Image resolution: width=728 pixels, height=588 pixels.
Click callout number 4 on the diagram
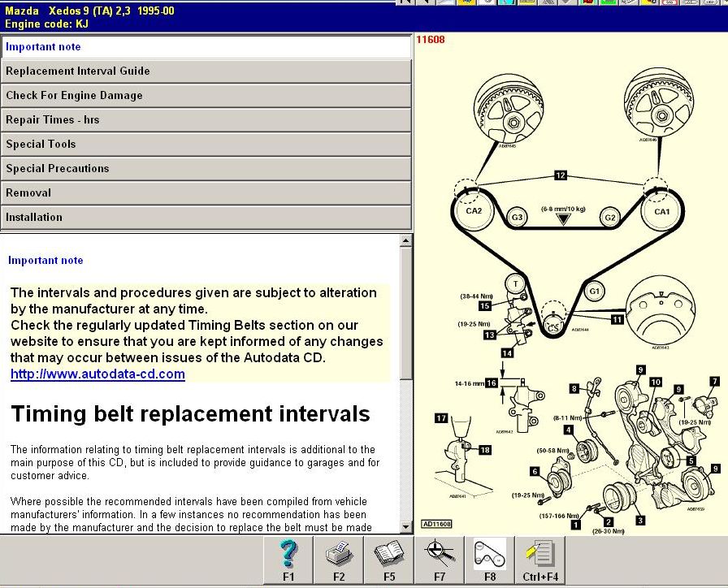[568, 430]
